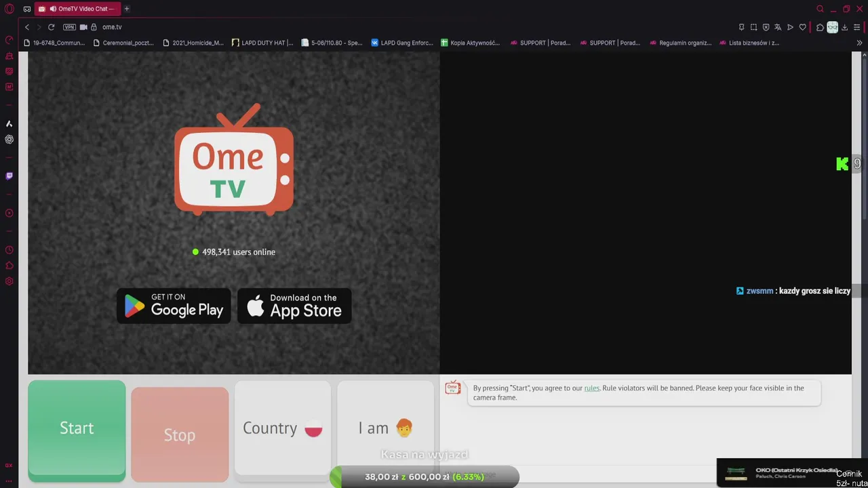Click Download on the App Store badge
Screen dimensions: 868x488
click(x=294, y=306)
